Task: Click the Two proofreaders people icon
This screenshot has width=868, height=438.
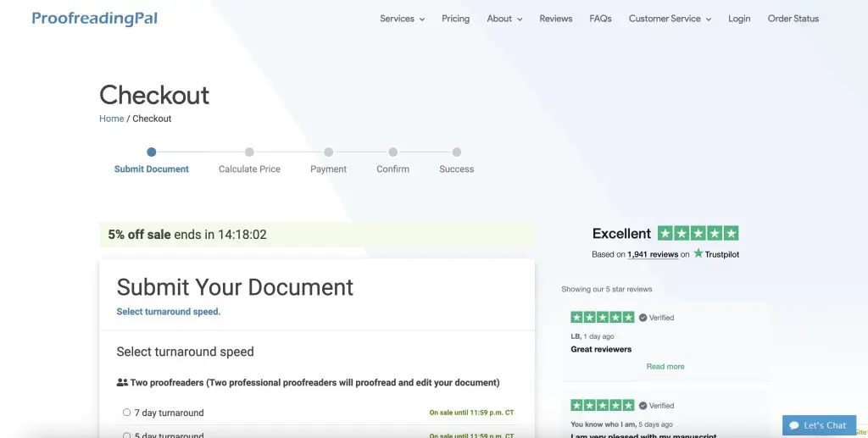Action: (x=122, y=383)
